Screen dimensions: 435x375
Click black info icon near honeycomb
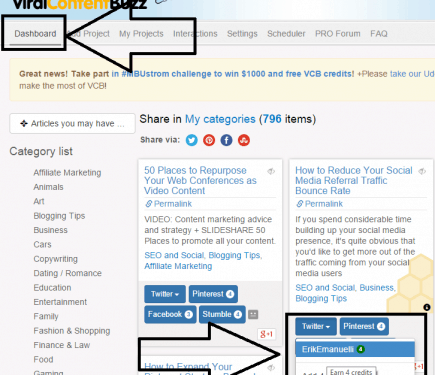coord(427,307)
